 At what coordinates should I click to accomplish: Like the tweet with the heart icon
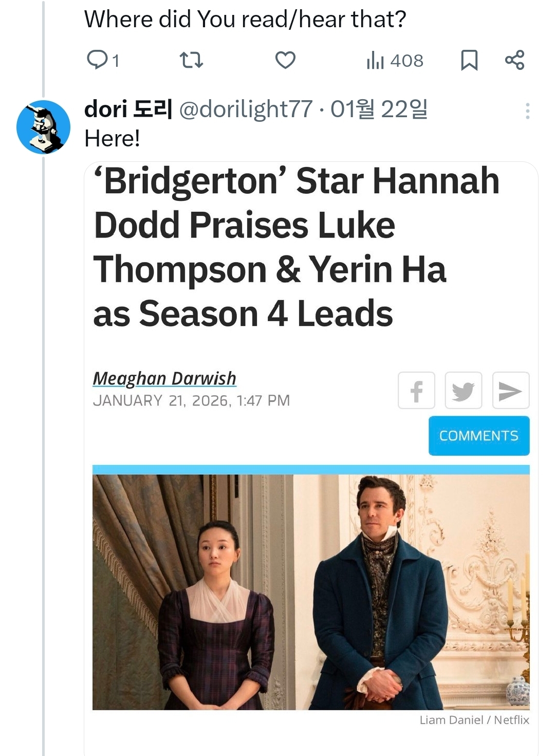point(285,60)
